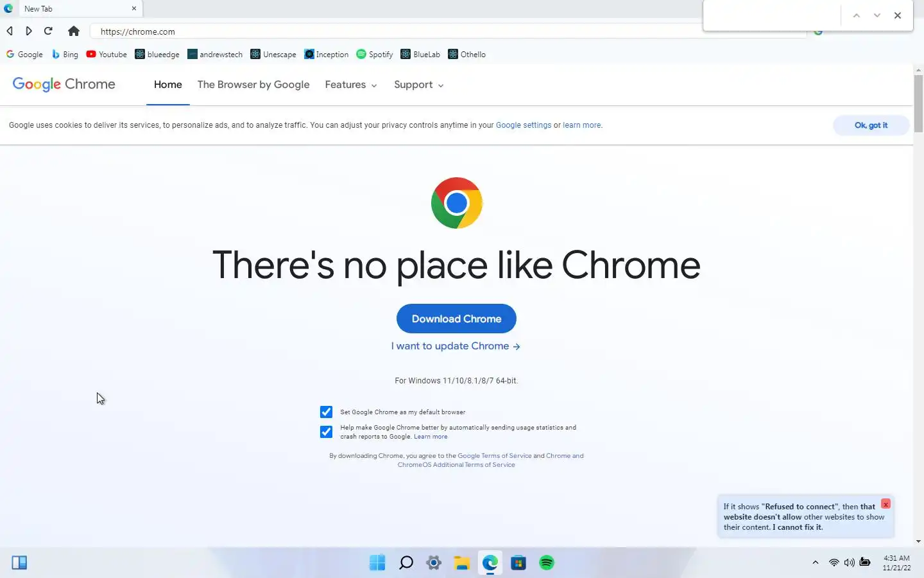Open Google Chrome logo link in header

(x=64, y=84)
